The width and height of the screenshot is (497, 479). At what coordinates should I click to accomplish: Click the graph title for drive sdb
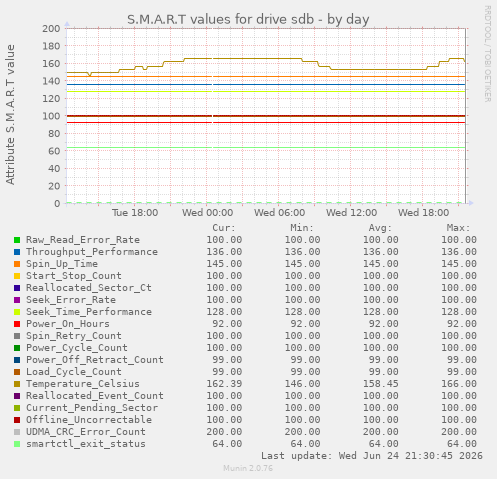pos(248,19)
